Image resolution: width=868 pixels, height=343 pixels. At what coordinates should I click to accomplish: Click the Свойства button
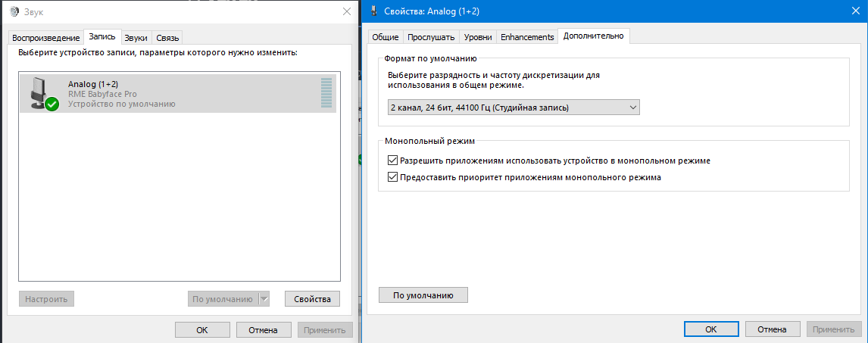312,299
